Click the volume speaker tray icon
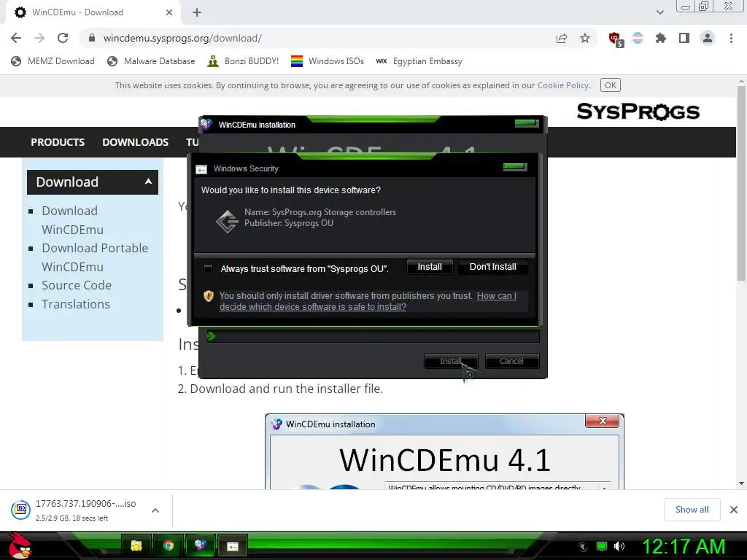Viewport: 747px width, 560px height. [619, 547]
